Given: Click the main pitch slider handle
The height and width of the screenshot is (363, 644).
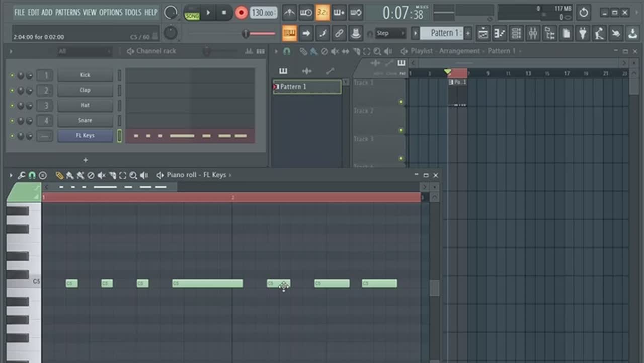Looking at the screenshot, I should [246, 34].
